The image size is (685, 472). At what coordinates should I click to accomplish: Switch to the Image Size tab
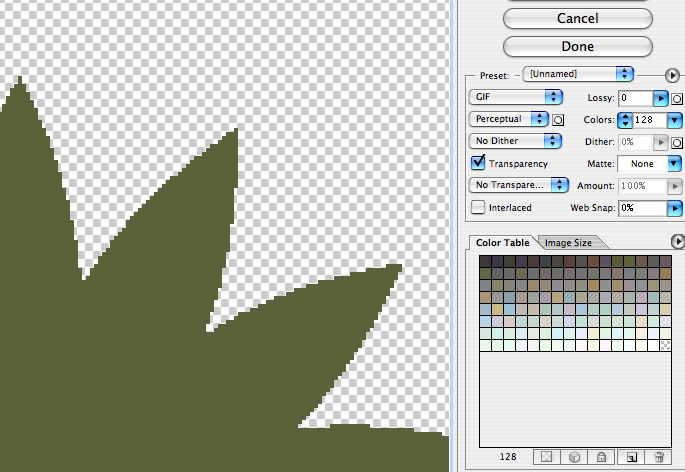click(x=573, y=242)
